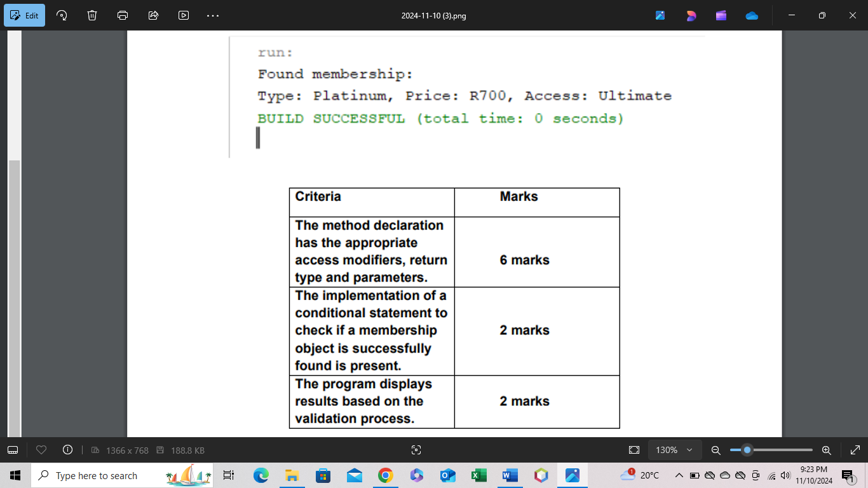Open the Mail app from the taskbar
The height and width of the screenshot is (488, 868).
coord(354,475)
